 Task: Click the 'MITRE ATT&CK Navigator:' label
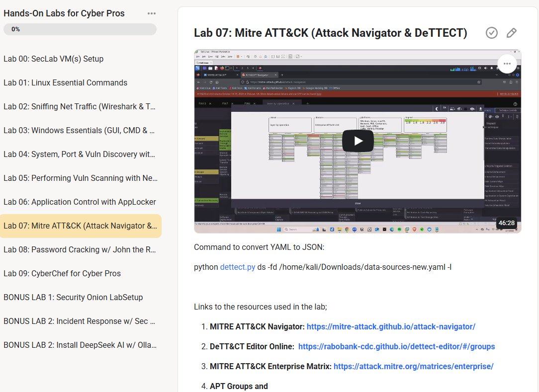click(x=257, y=327)
